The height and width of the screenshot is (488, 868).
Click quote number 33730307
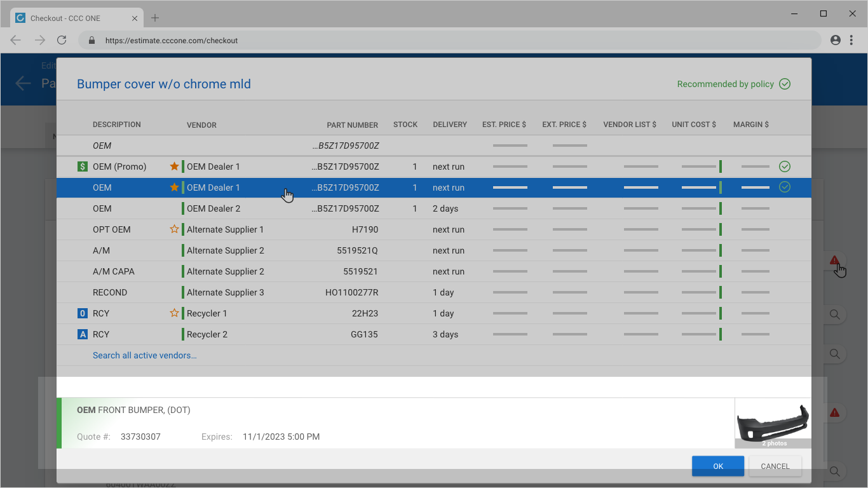point(140,437)
